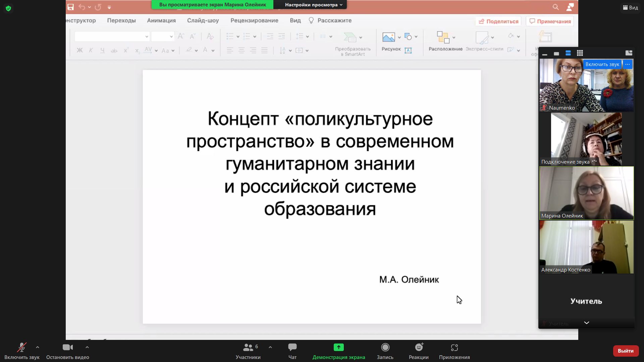Click the Record button icon
Screen dimensions: 644x362
(x=385, y=347)
